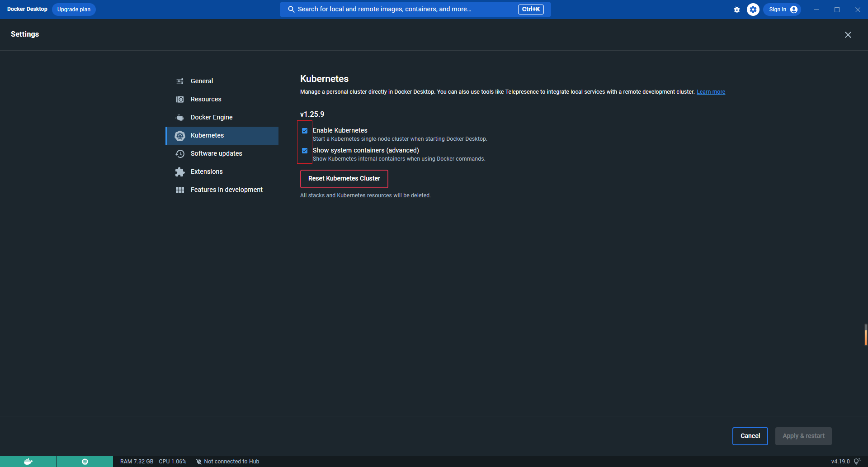The width and height of the screenshot is (868, 467).
Task: Disable the Enable Kubernetes checkbox
Action: tap(305, 131)
